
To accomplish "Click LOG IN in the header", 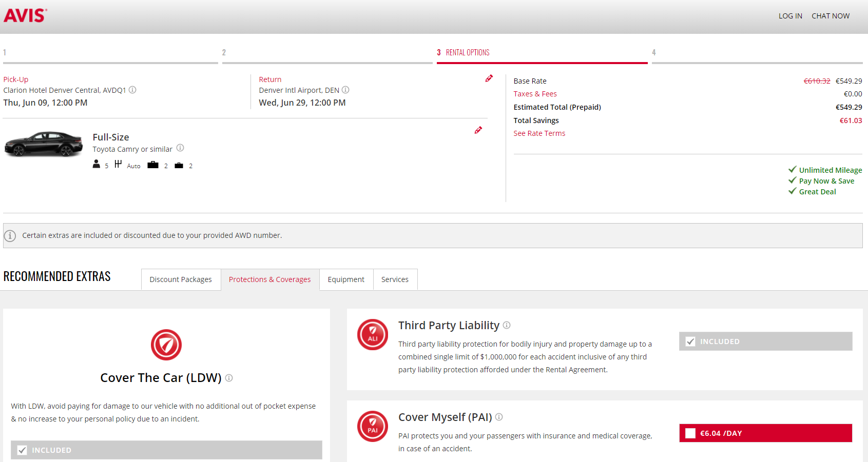I will point(790,16).
